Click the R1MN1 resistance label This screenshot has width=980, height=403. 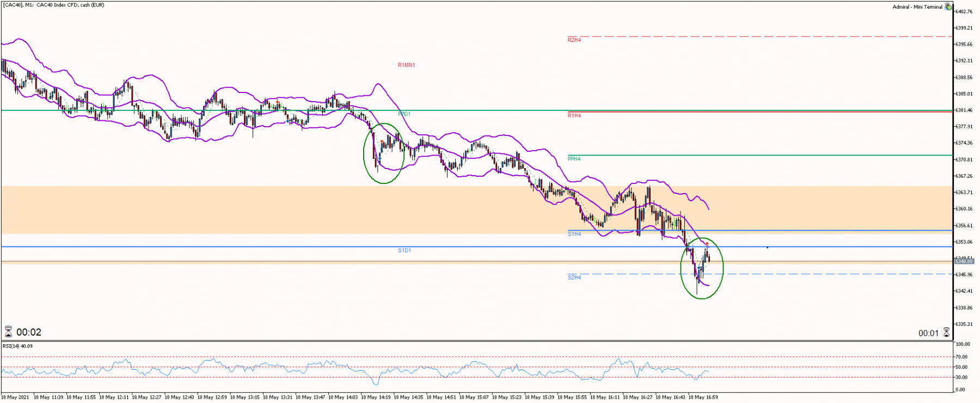[406, 65]
